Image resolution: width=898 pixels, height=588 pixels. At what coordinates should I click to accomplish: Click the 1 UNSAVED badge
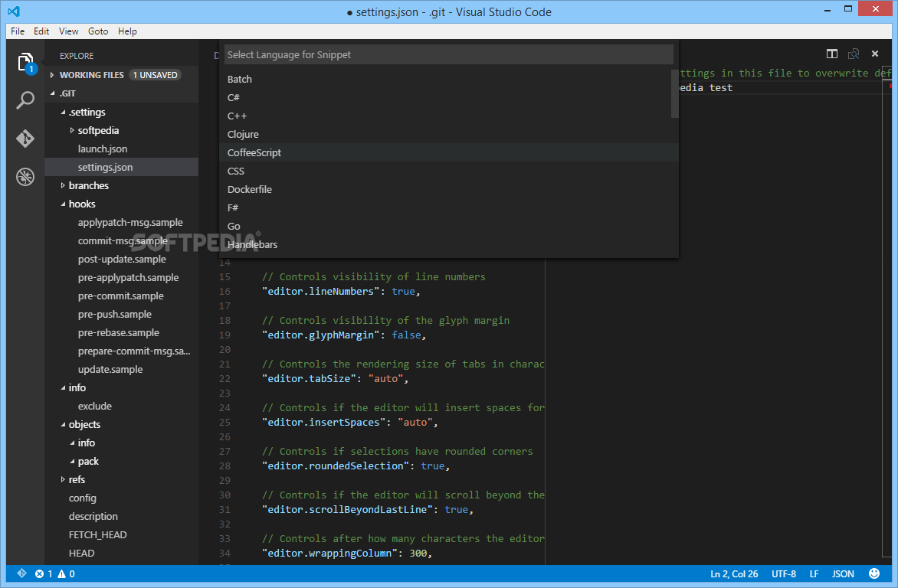pyautogui.click(x=156, y=75)
